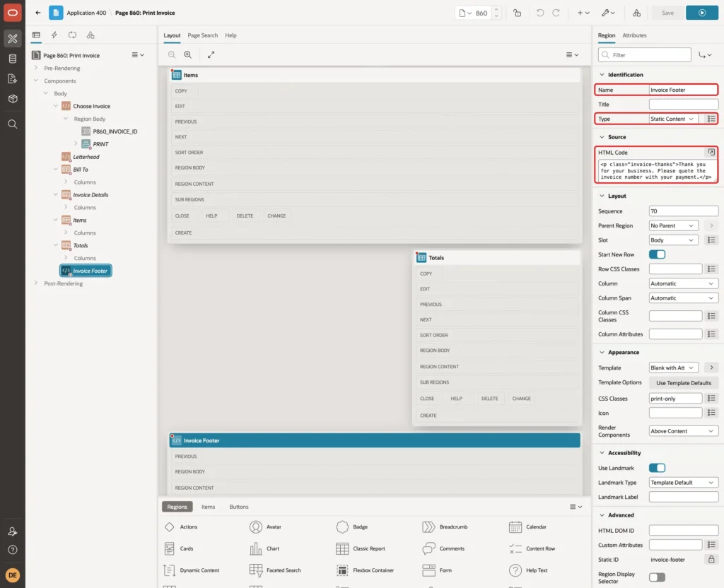Select the Buttons gallery tab

pyautogui.click(x=239, y=507)
